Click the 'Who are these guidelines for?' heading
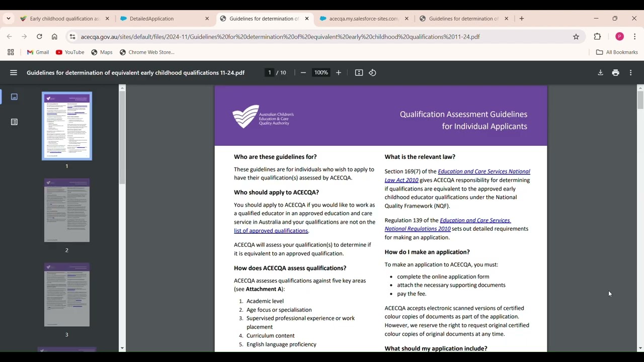The height and width of the screenshot is (362, 644). [x=275, y=157]
